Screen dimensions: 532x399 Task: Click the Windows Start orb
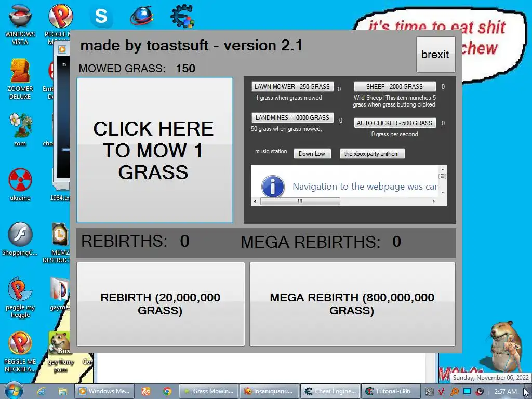click(x=14, y=391)
